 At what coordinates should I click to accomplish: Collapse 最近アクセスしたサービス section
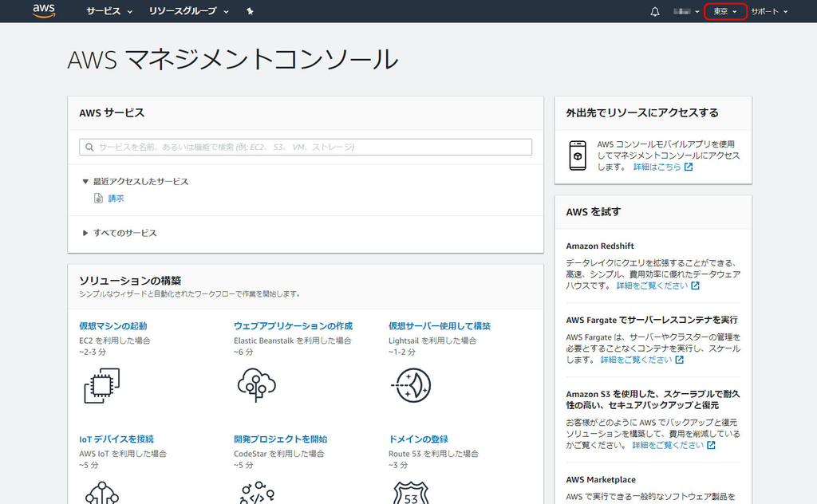coord(136,181)
